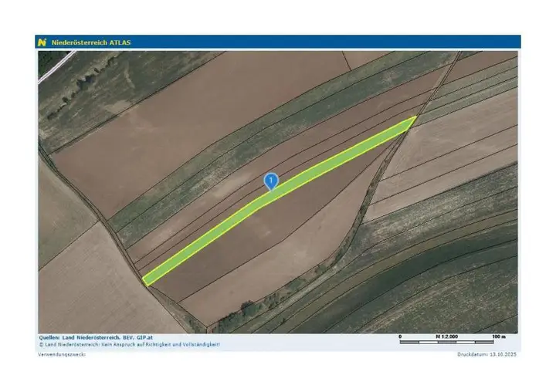Click the M 1:2.000 scale label
This screenshot has height=392, width=556.
point(448,336)
